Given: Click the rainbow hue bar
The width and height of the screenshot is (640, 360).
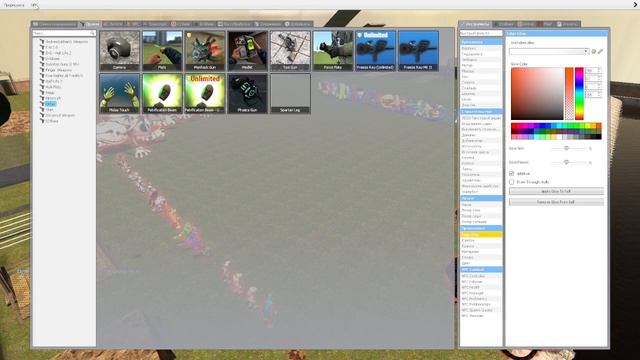Looking at the screenshot, I should pyautogui.click(x=579, y=93).
